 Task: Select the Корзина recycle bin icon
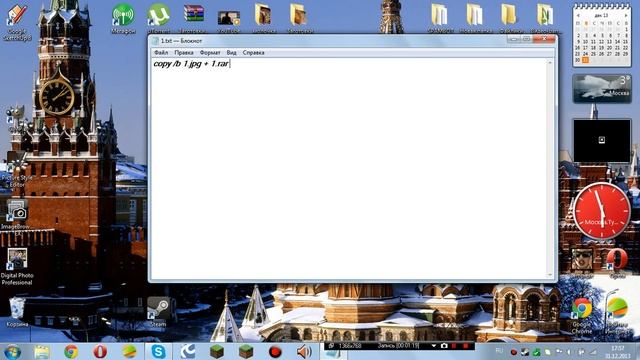(x=17, y=312)
